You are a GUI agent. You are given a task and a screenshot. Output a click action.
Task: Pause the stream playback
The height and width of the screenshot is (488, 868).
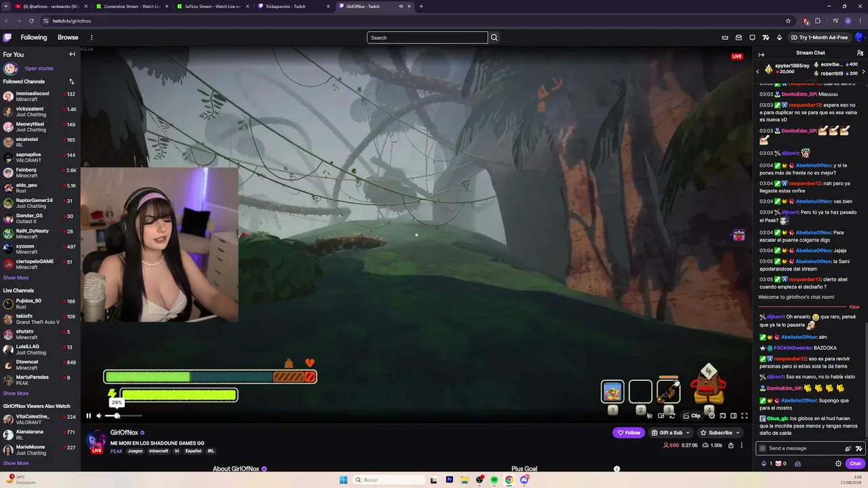[x=88, y=415]
